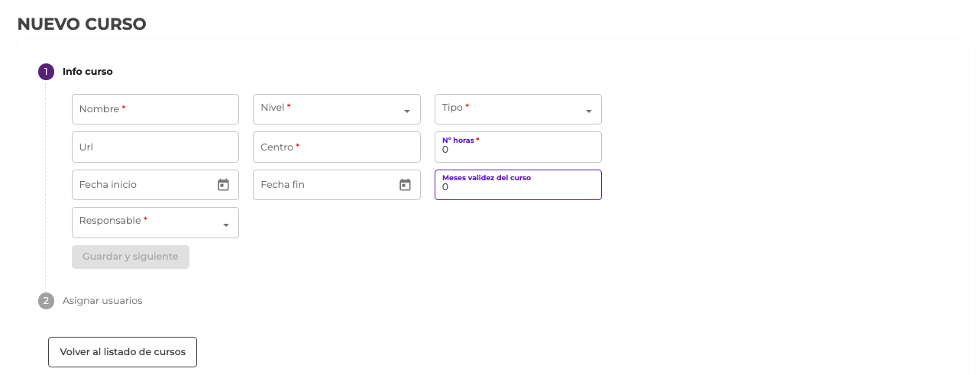Screen dimensions: 980x375
Task: Open the Fecha inicio calendar picker icon
Action: (223, 185)
